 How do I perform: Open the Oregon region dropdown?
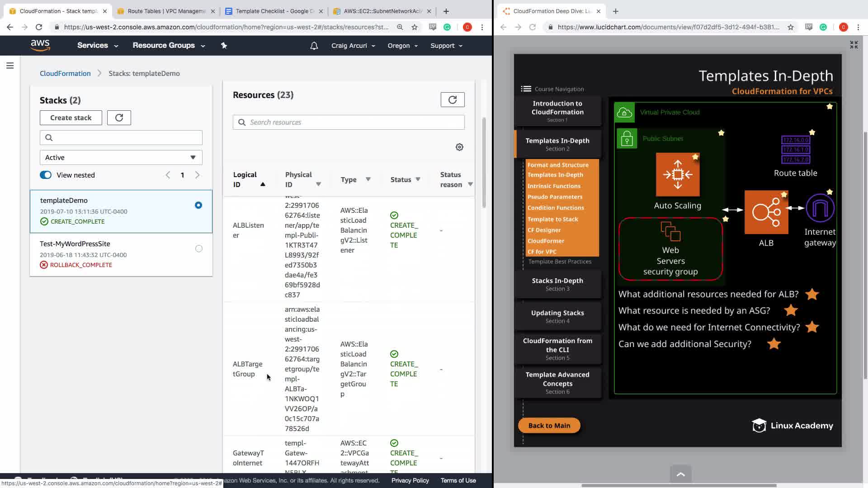click(x=402, y=46)
